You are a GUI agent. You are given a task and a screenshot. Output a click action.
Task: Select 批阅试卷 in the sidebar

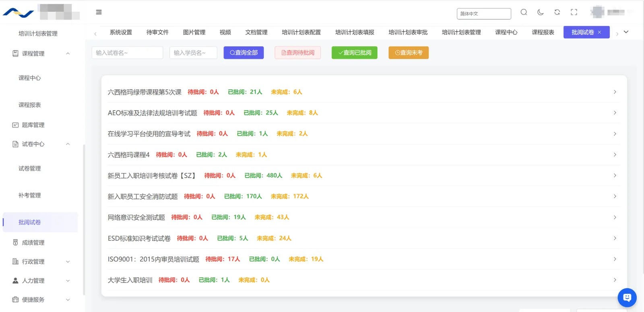(x=40, y=222)
